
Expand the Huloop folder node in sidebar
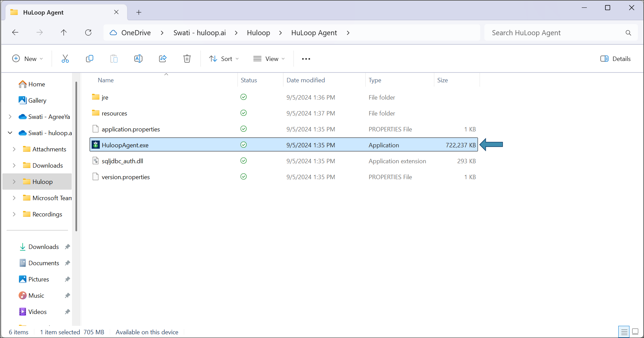point(14,182)
